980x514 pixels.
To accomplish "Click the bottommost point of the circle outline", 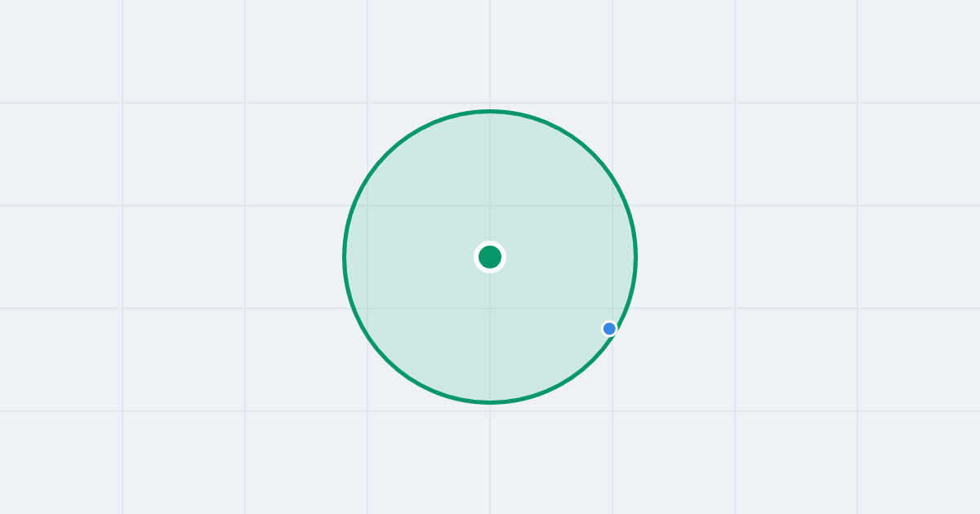I will (490, 402).
